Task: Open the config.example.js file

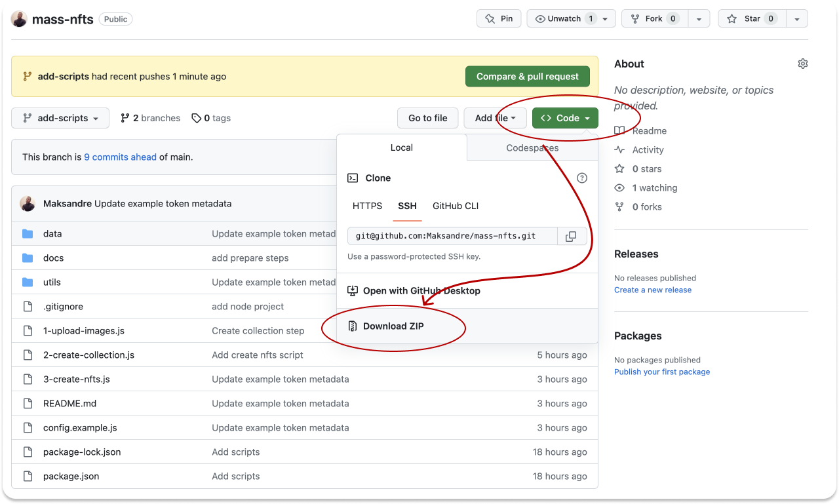Action: point(80,428)
